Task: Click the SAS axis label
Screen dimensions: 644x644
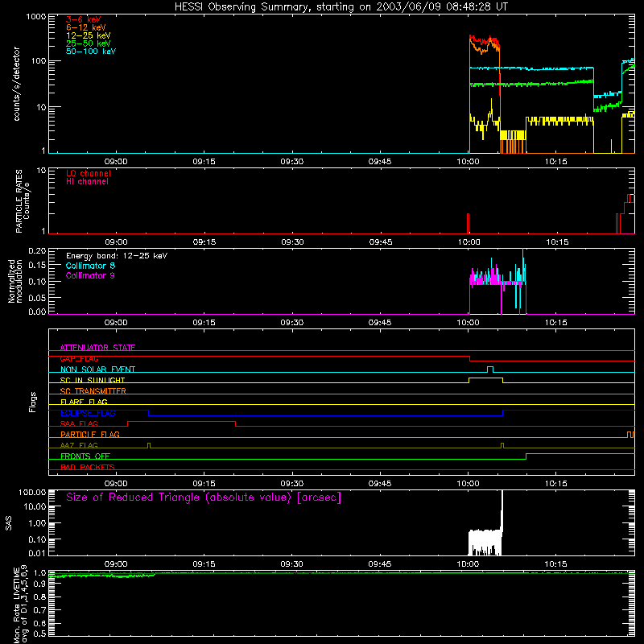Action: point(9,523)
